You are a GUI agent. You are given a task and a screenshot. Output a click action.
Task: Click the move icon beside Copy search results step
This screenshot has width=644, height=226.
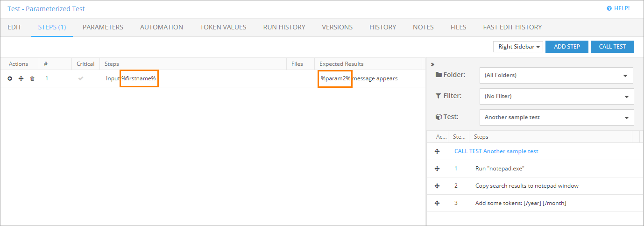click(x=437, y=186)
